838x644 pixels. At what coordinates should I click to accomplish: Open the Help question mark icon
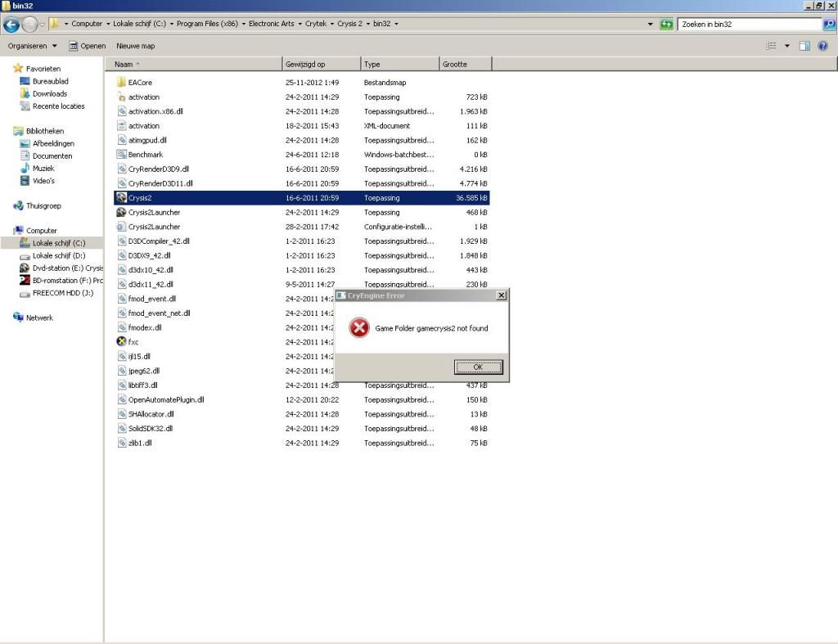822,46
